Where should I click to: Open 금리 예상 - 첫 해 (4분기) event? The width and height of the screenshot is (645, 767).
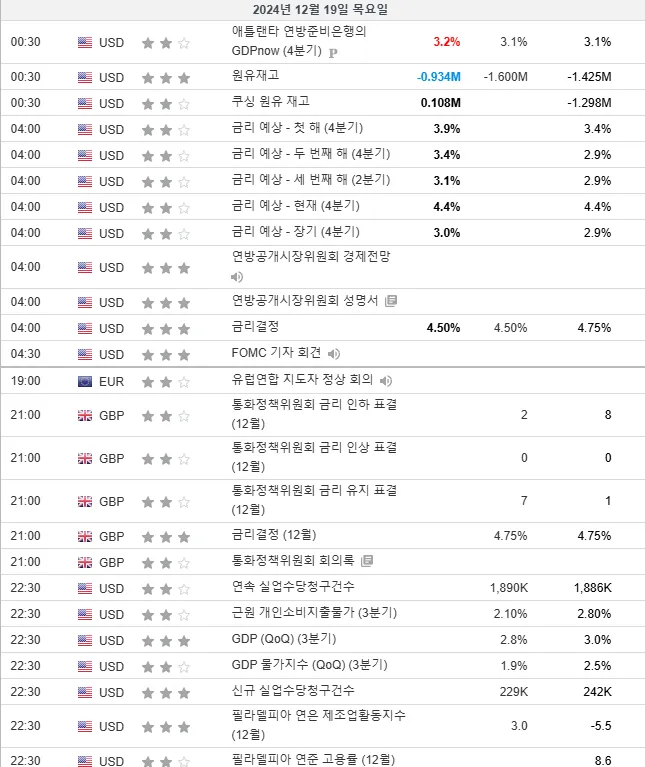297,128
